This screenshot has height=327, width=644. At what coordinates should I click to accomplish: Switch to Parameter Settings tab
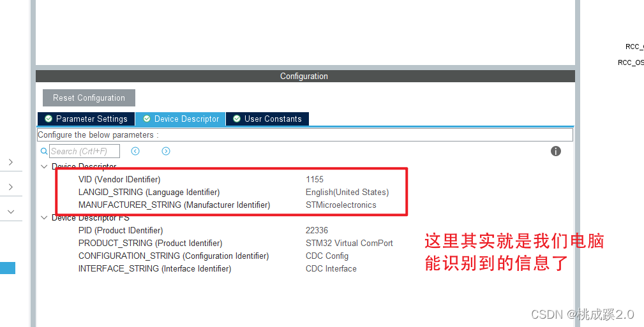tap(86, 119)
